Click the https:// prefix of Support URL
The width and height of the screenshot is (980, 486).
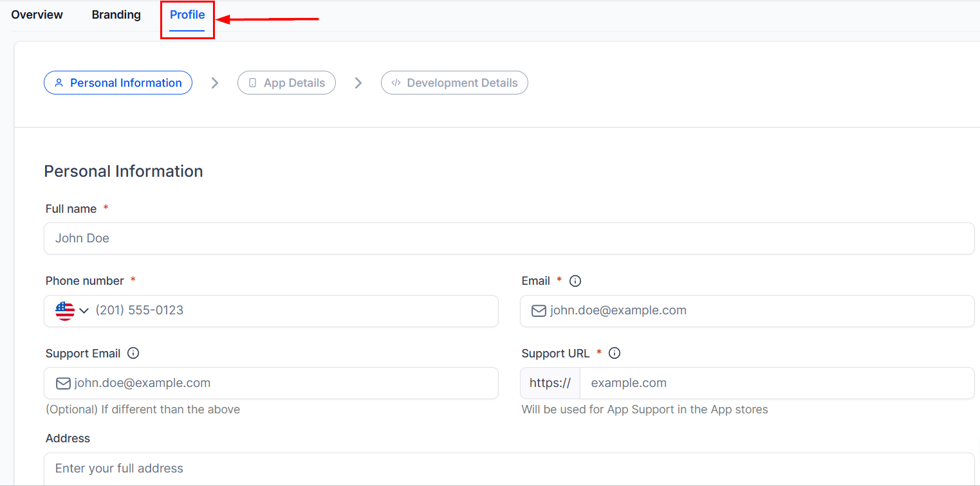[x=550, y=383]
